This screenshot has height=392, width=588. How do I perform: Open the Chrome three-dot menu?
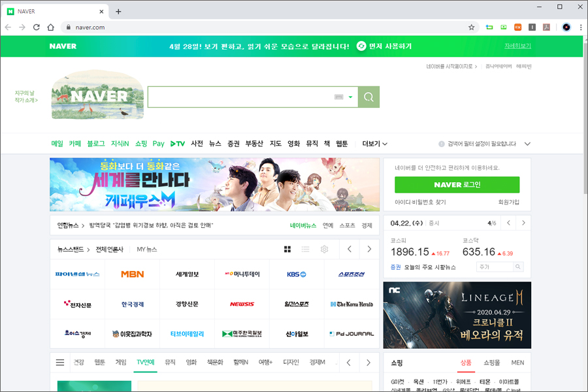point(581,27)
